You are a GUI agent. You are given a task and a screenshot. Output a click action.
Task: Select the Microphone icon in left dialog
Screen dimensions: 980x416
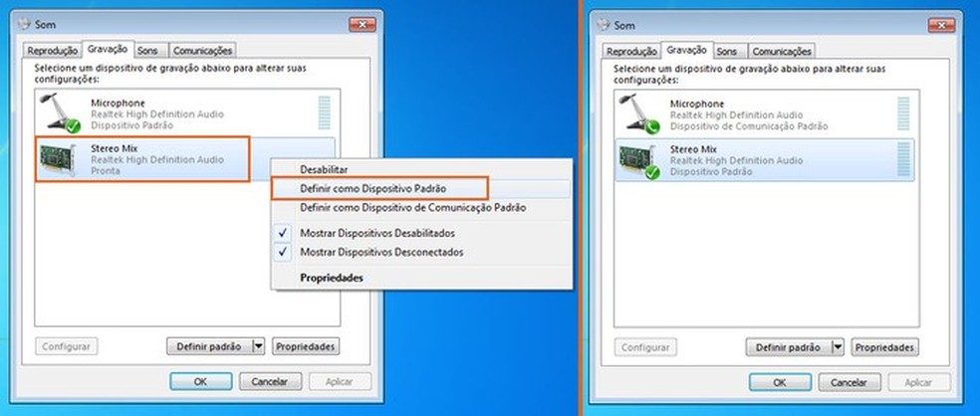(x=60, y=113)
